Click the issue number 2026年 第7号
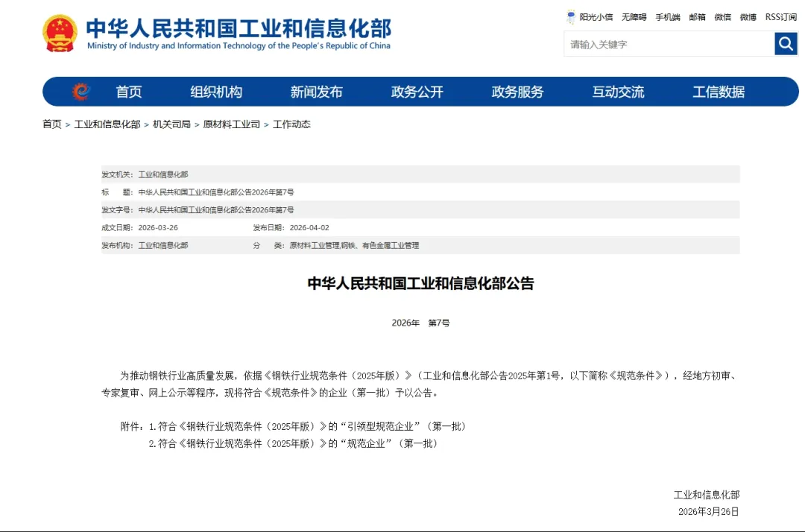 pos(420,323)
